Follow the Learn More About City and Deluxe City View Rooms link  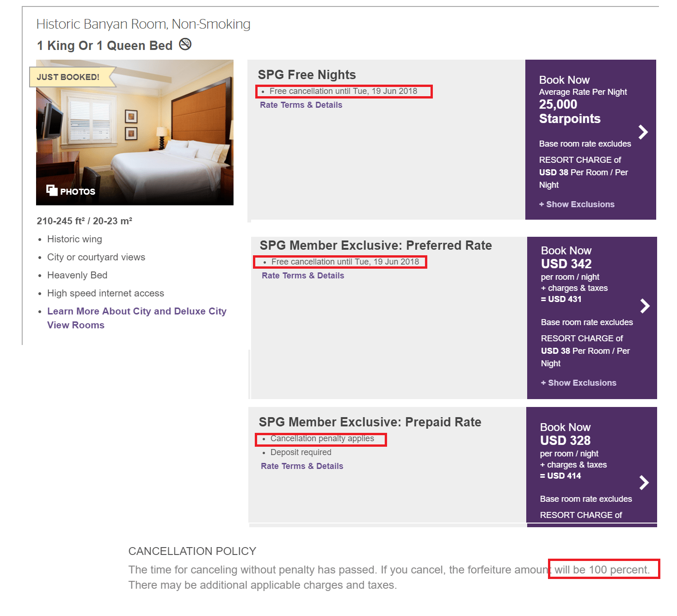click(137, 318)
